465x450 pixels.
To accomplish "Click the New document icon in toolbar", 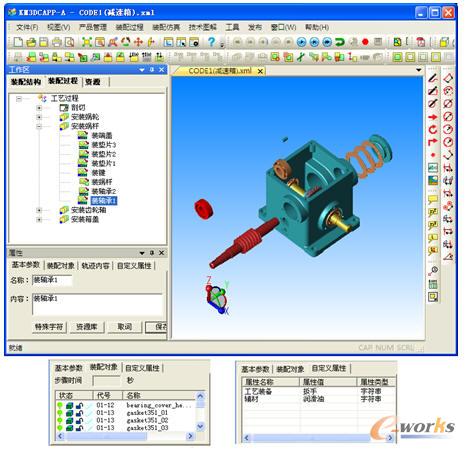I will [x=18, y=42].
